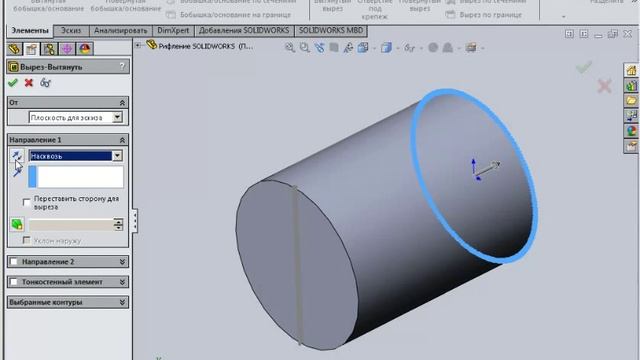
Task: Open File Explorer folder icon in task pane
Action: point(631,100)
